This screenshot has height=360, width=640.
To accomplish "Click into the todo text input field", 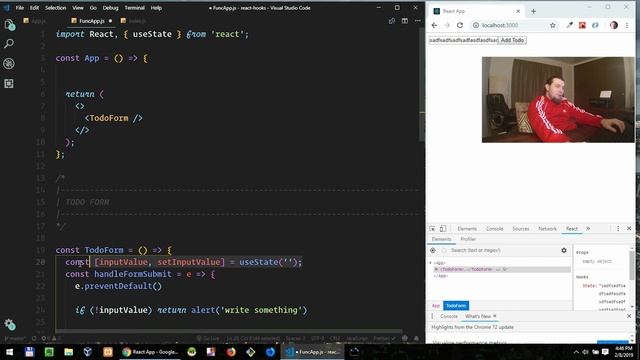I will click(463, 40).
